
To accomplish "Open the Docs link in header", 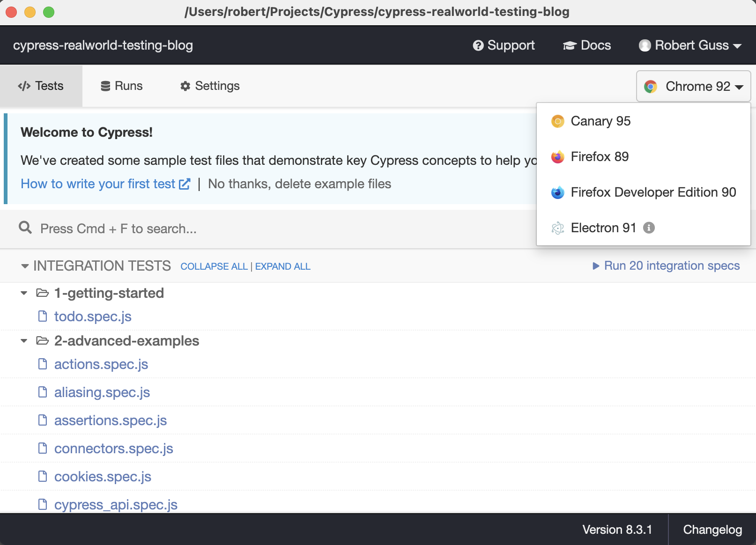I will click(587, 45).
